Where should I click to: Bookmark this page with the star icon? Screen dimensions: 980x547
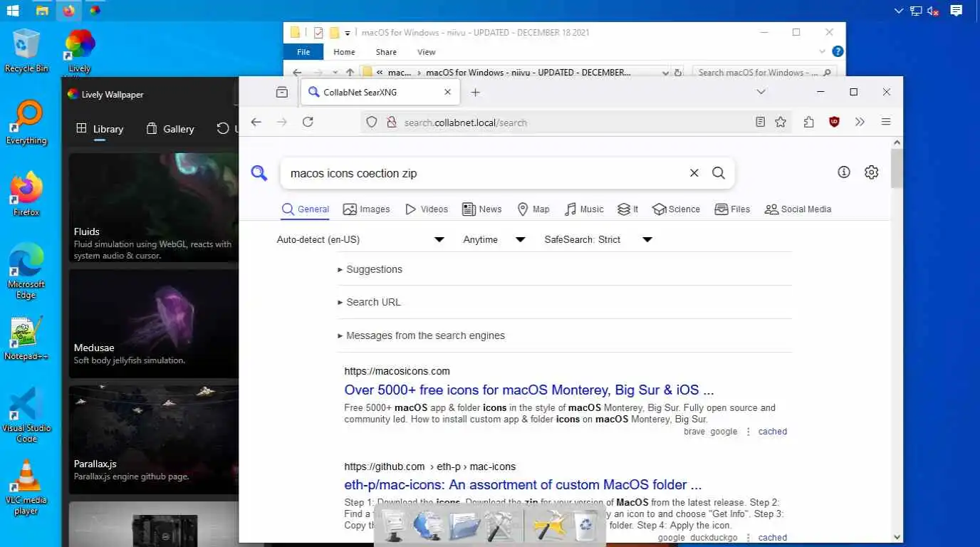[x=781, y=123]
